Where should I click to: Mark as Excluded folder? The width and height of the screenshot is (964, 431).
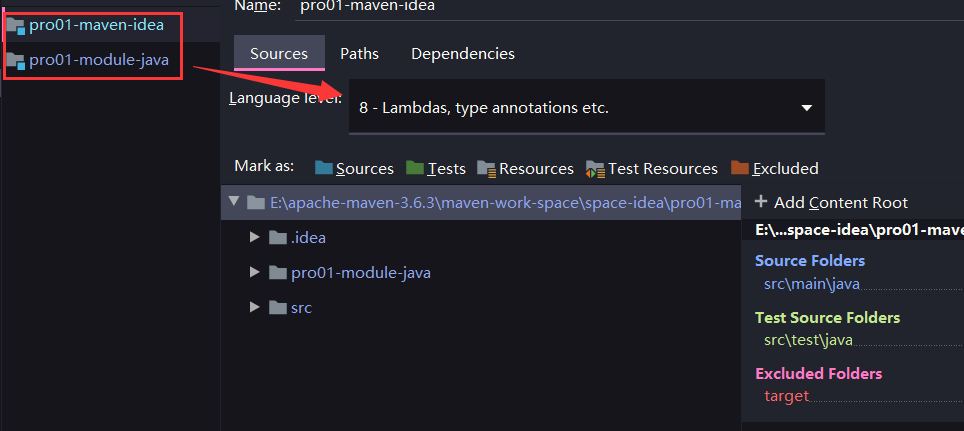(x=775, y=168)
